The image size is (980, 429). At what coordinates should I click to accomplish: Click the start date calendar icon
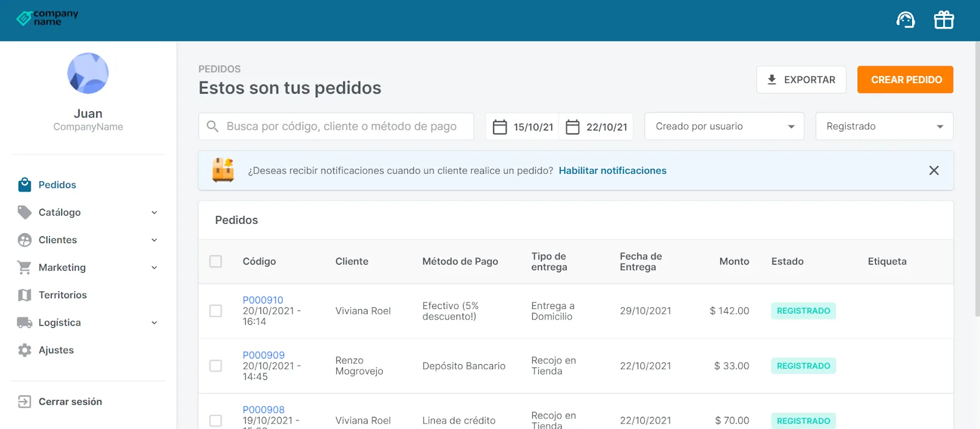[500, 127]
